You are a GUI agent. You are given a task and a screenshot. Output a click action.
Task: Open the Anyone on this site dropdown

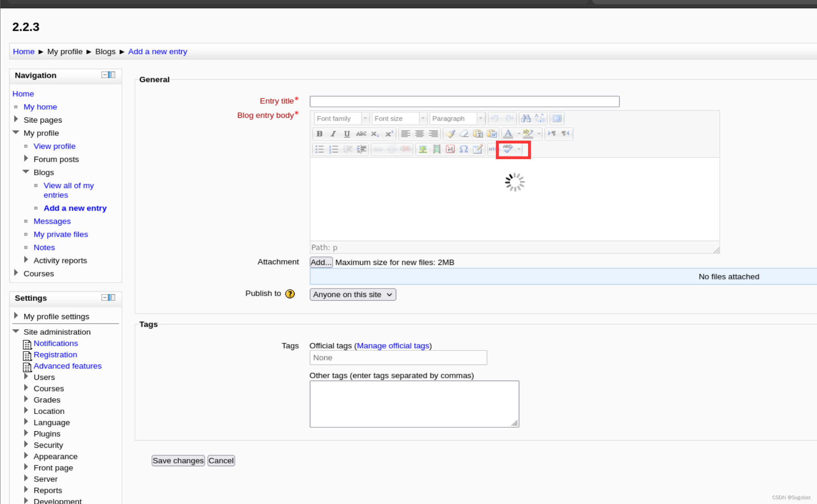click(x=352, y=295)
